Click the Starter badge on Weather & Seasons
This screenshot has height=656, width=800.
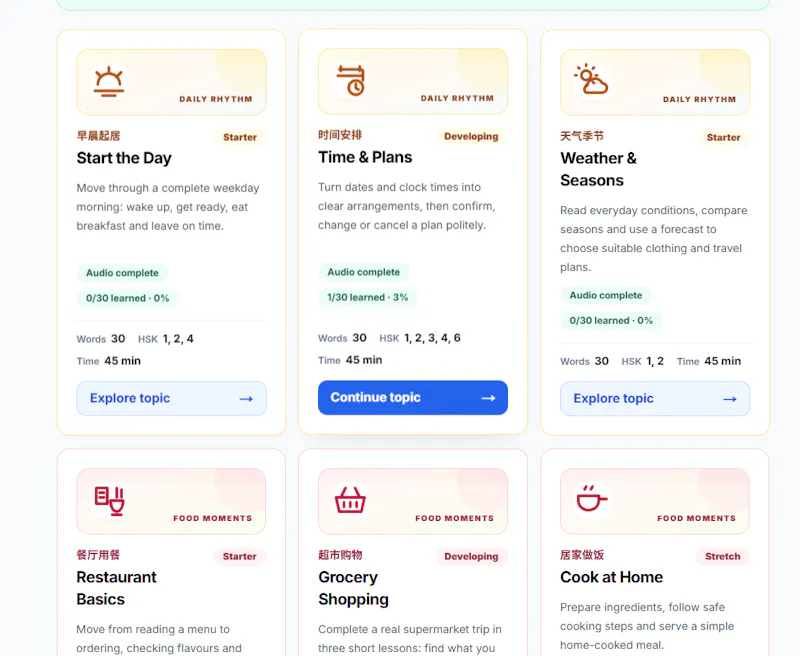723,137
